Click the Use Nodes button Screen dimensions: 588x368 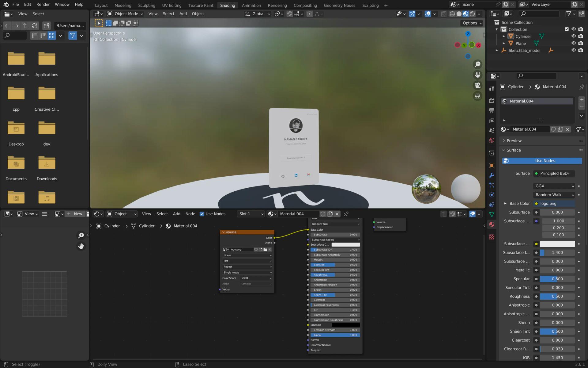[x=545, y=160]
